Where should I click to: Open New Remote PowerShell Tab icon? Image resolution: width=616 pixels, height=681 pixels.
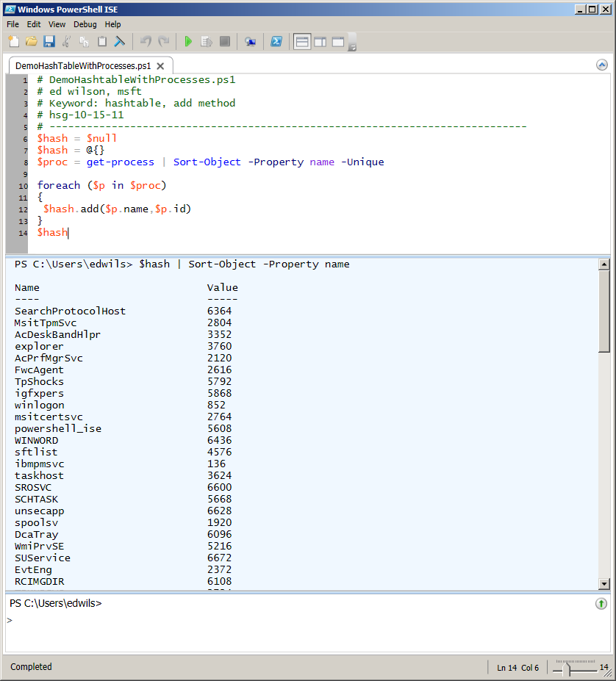click(x=250, y=42)
